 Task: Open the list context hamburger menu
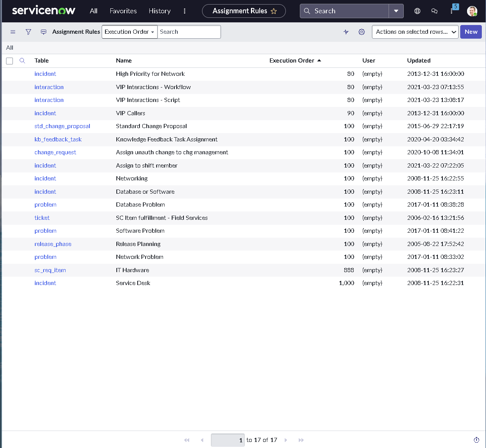13,32
